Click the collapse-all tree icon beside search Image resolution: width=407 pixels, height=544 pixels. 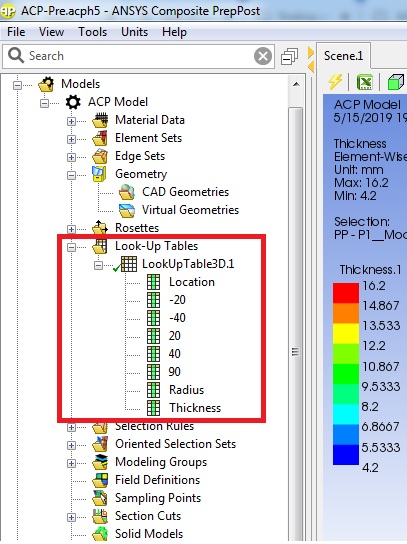coord(290,57)
